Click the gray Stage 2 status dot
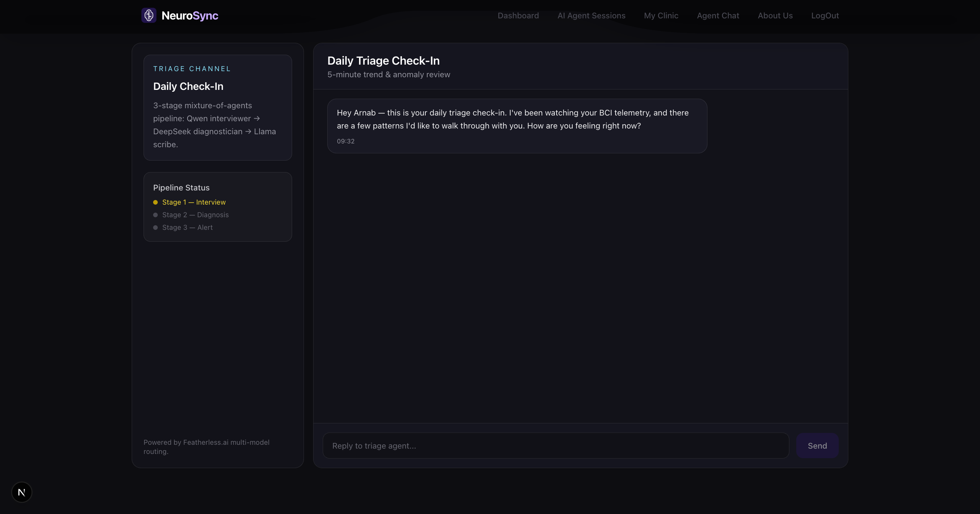This screenshot has width=980, height=514. (x=155, y=215)
